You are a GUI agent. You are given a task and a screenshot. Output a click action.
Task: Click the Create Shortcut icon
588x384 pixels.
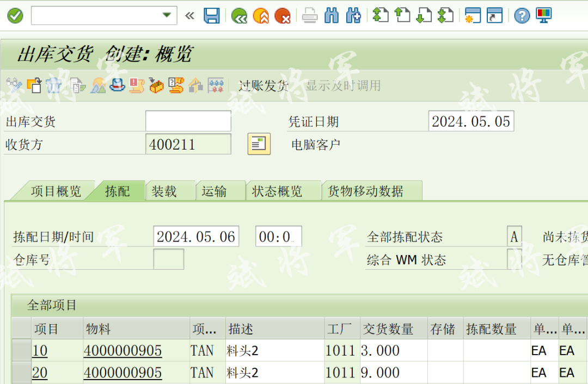coord(494,16)
